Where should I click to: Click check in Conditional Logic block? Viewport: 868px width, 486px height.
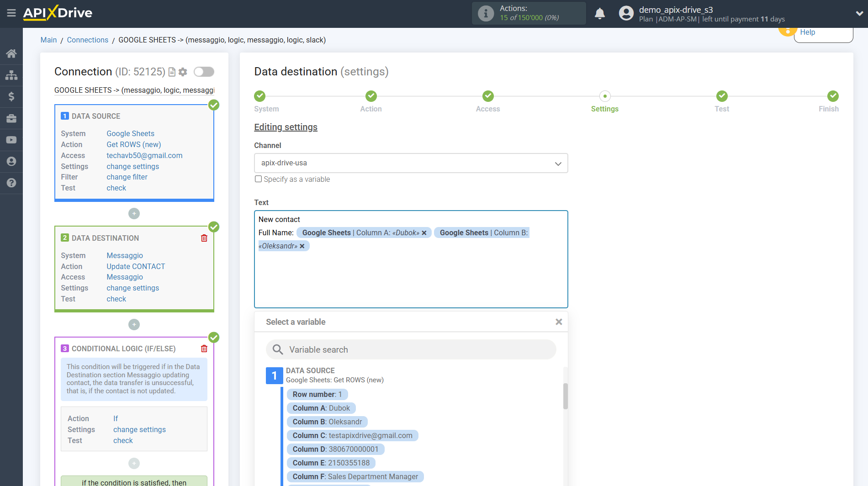pyautogui.click(x=123, y=440)
